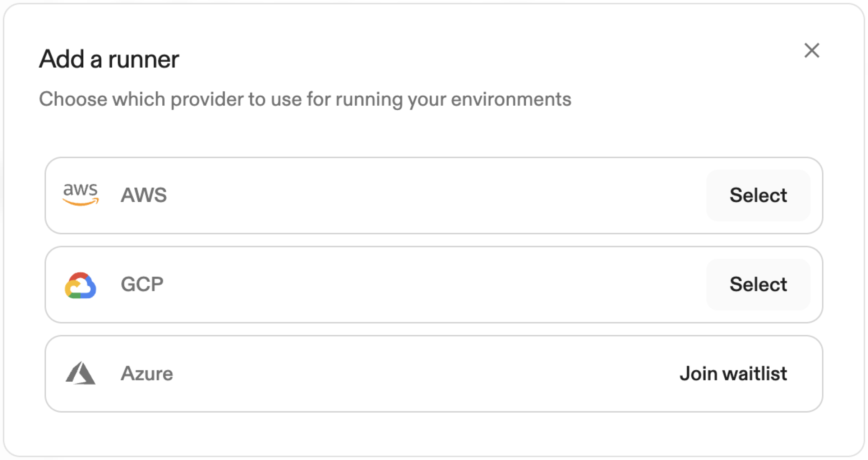Click empty middle of GCP card
868x460 pixels.
point(431,284)
